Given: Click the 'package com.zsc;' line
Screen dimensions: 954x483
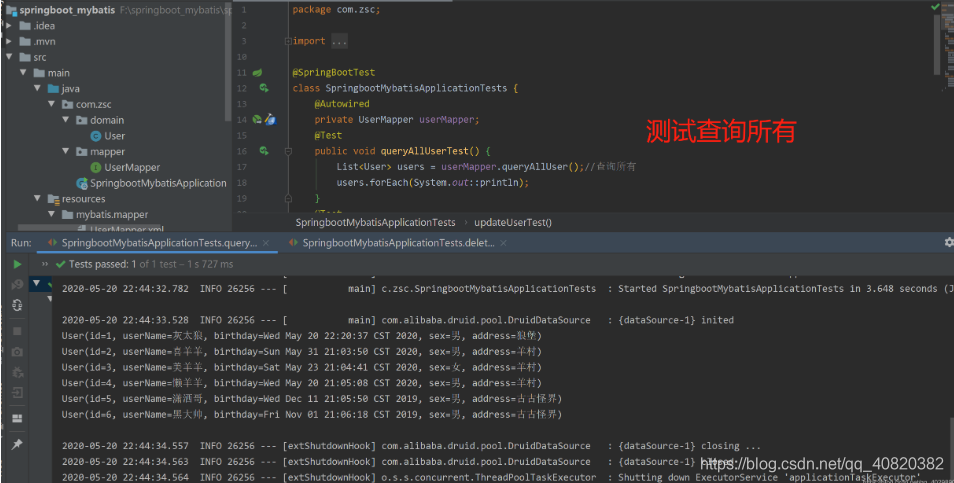Looking at the screenshot, I should (x=336, y=10).
